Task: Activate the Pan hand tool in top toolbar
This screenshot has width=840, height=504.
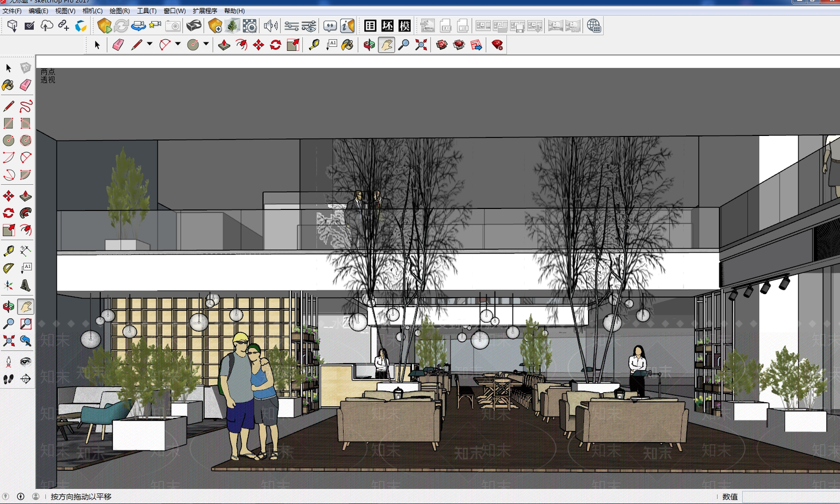Action: (386, 45)
